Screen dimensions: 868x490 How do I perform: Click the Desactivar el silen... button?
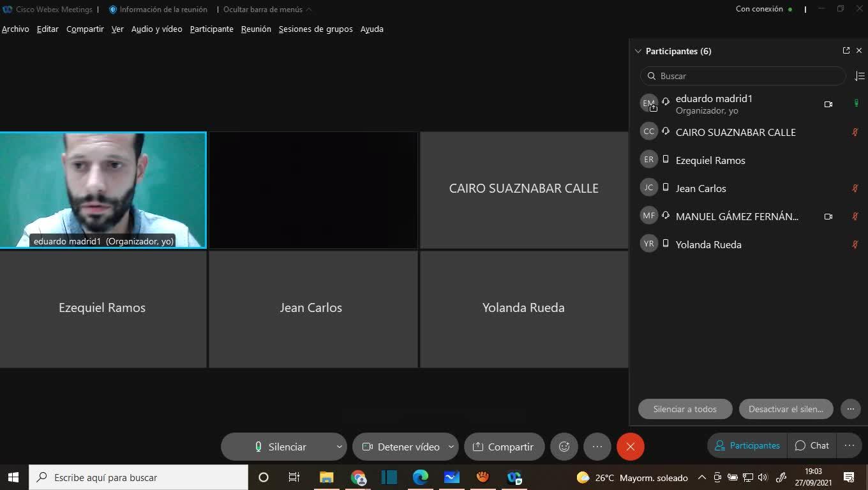tap(786, 409)
